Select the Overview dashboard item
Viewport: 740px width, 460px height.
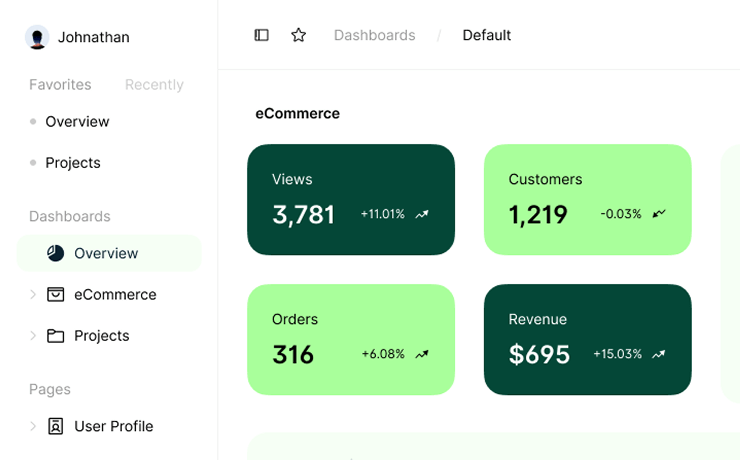106,253
